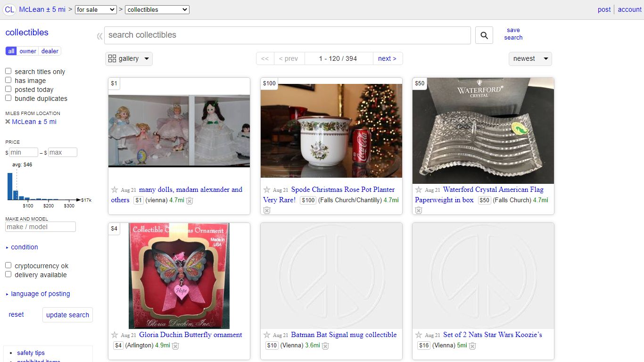Viewport: 644px width, 362px height.
Task: Open the Batman Bat Signal mug collectible title
Action: pyautogui.click(x=344, y=335)
